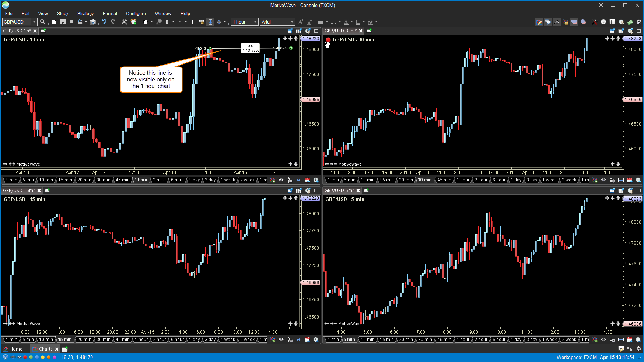The image size is (644, 362).
Task: Toggle the pencil drawing components button
Action: point(539,22)
